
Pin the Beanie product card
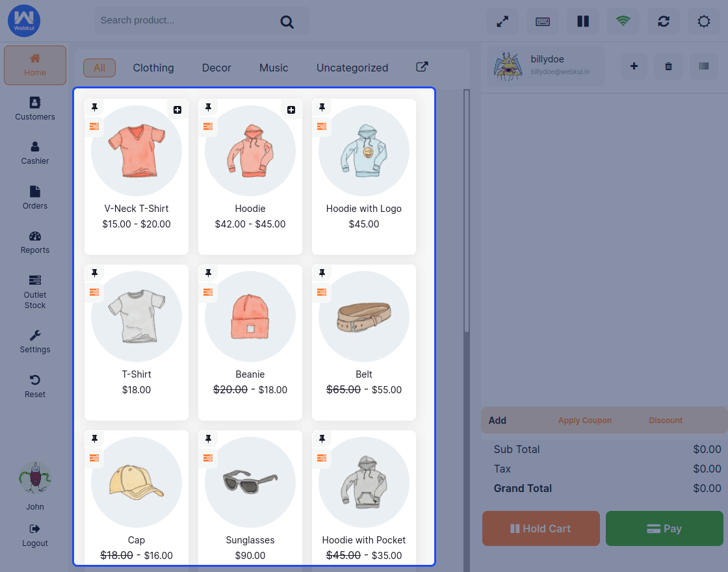tap(207, 273)
